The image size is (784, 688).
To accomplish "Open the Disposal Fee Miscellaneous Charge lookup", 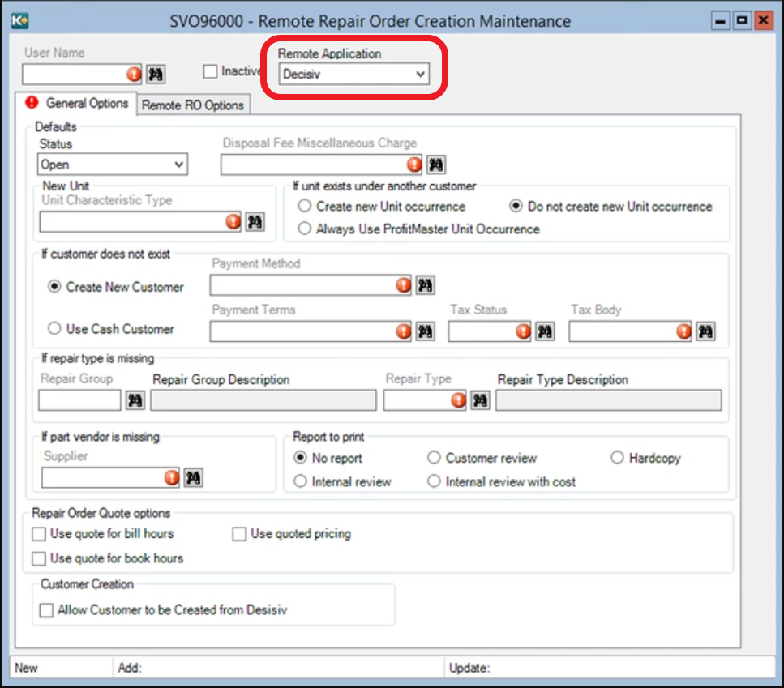I will tap(435, 165).
